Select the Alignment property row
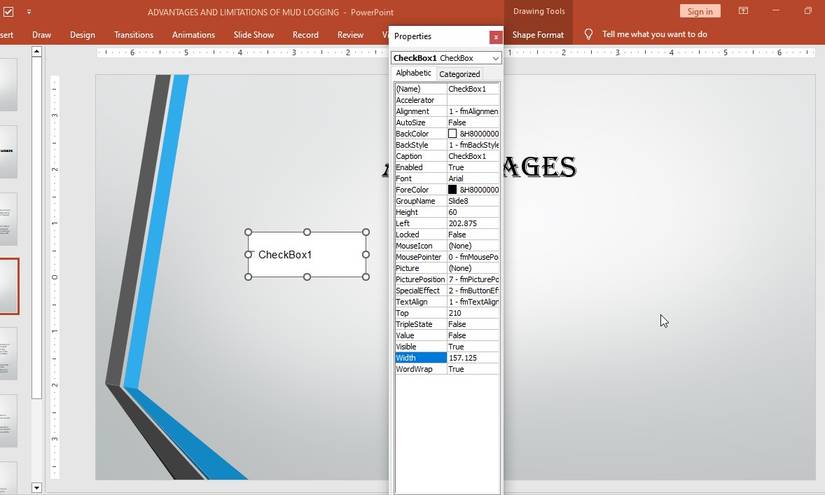Image resolution: width=825 pixels, height=495 pixels. [x=447, y=112]
